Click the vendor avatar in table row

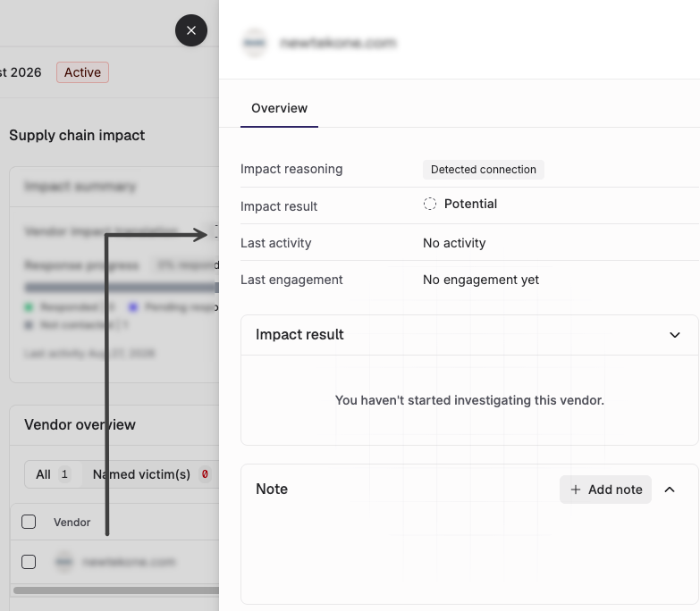pyautogui.click(x=64, y=562)
